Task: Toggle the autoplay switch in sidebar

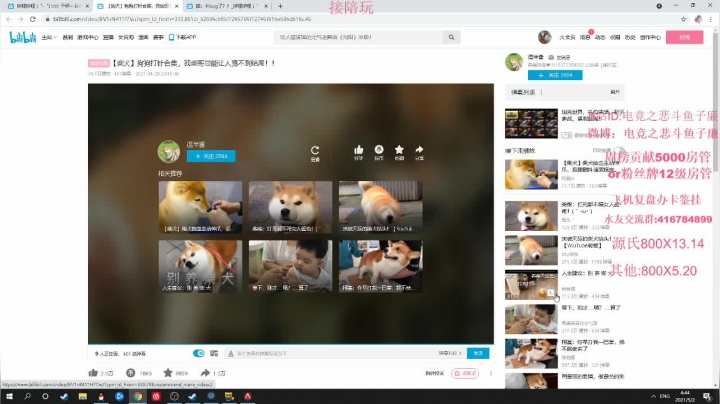Action: tap(619, 150)
